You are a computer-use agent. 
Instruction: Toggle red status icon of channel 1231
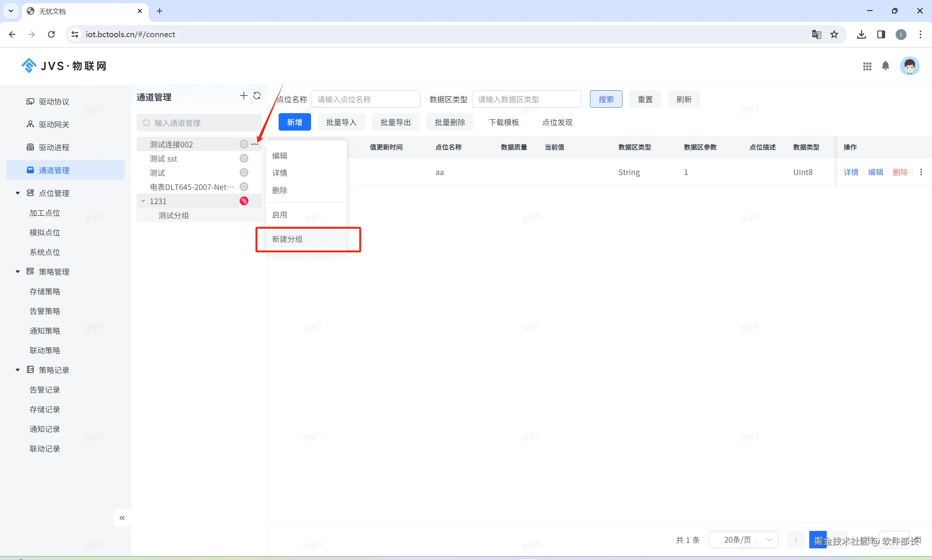coord(244,201)
